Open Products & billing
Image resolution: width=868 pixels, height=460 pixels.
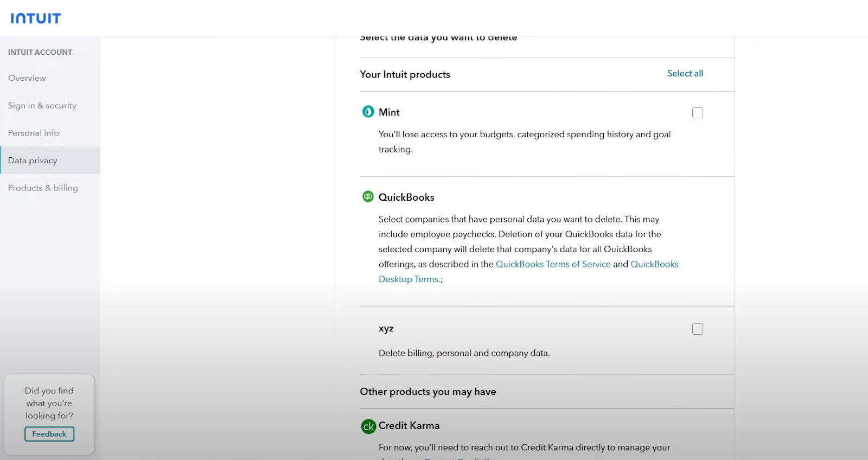point(43,188)
